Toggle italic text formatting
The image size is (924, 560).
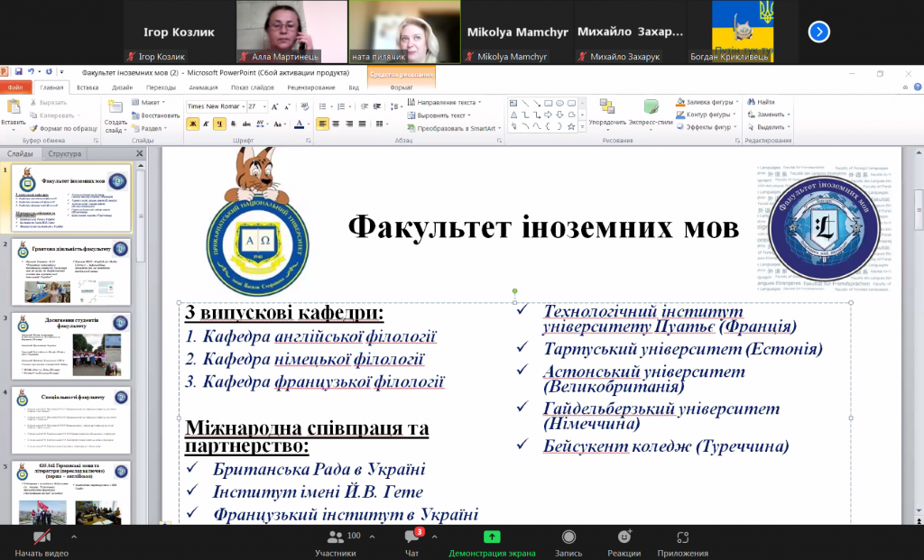click(x=206, y=124)
